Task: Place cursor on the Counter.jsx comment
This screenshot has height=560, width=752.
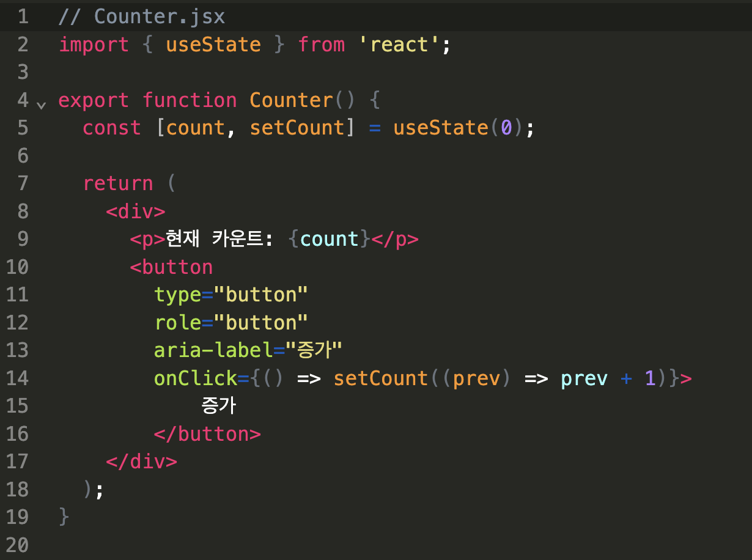Action: [x=142, y=17]
